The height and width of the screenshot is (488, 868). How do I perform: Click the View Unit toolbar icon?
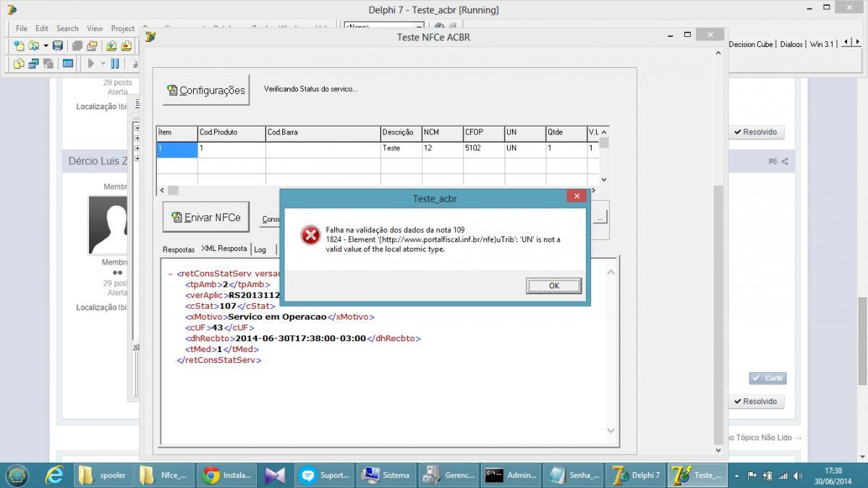19,64
